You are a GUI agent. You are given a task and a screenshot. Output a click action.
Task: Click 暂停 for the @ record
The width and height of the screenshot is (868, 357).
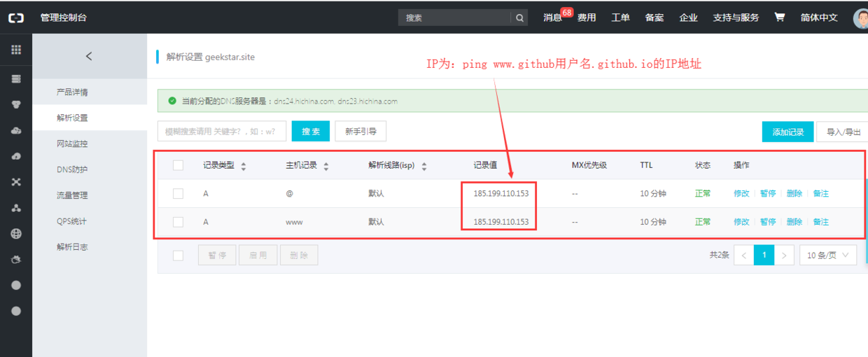pos(768,193)
